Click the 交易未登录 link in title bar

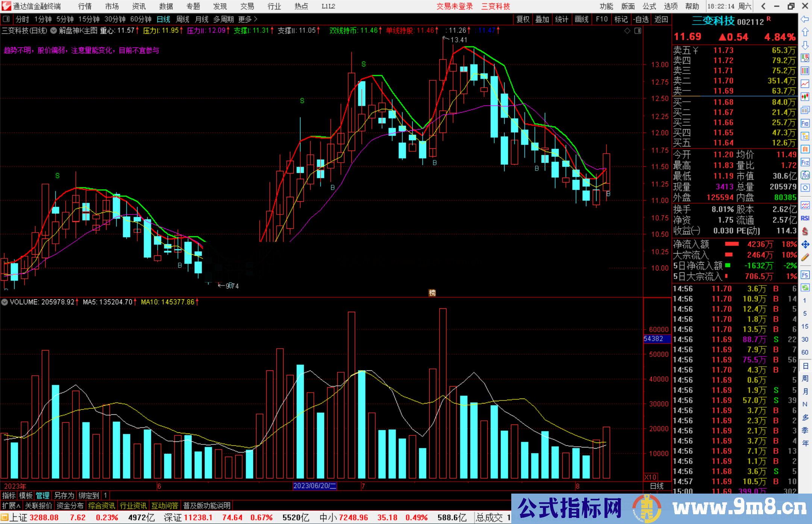point(455,6)
